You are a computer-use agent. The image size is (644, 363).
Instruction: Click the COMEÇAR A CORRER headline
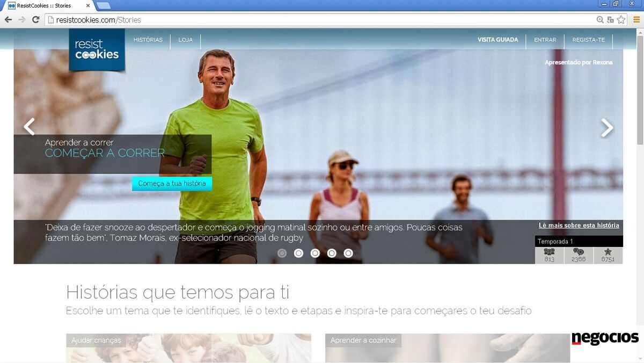[105, 153]
